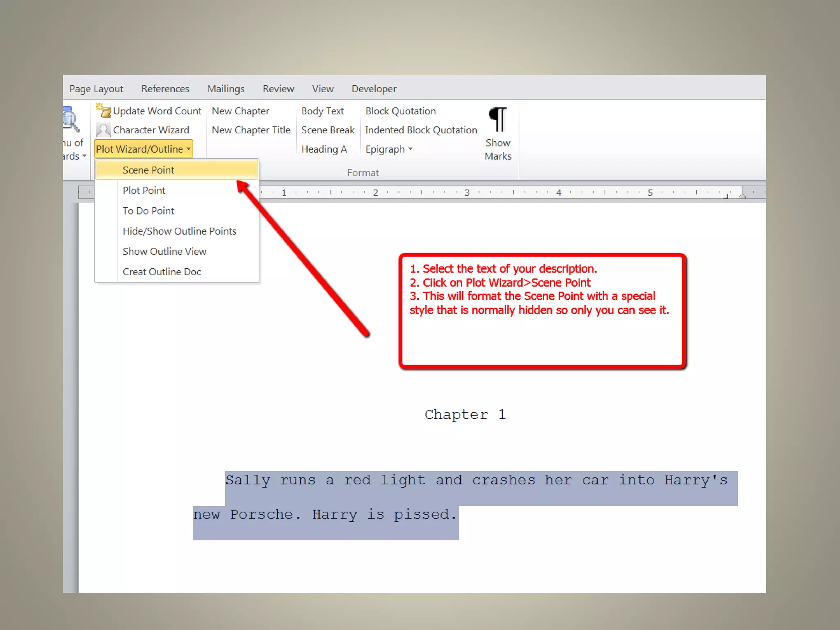Switch to the Developer tab
This screenshot has width=840, height=630.
[x=374, y=89]
